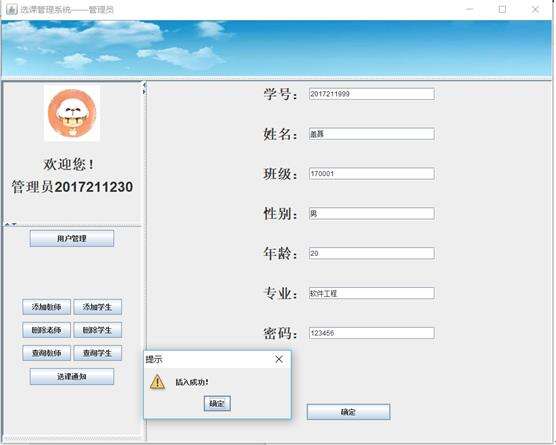Click the 欢迎您! greeting text
Image resolution: width=556 pixels, height=445 pixels.
(69, 164)
